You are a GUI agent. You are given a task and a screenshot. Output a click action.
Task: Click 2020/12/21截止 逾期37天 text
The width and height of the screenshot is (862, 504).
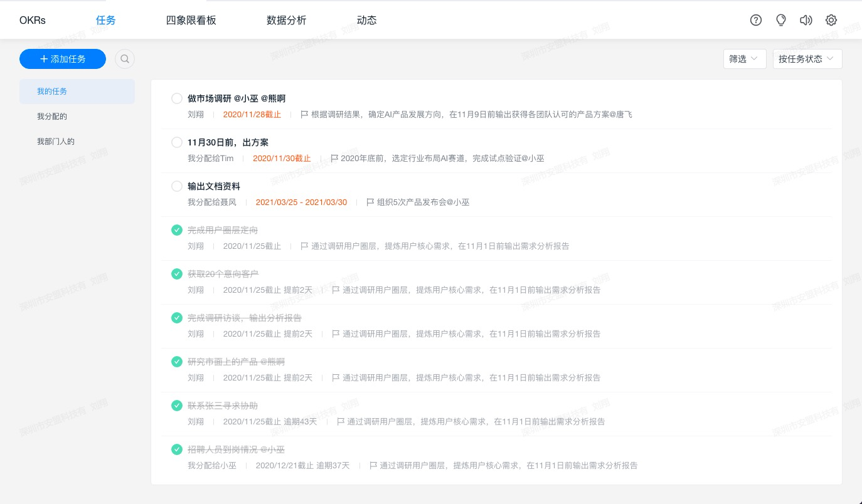302,466
